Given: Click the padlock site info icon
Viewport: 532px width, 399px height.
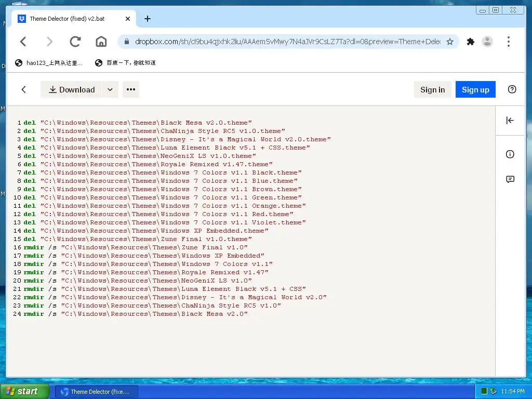Looking at the screenshot, I should [x=127, y=42].
